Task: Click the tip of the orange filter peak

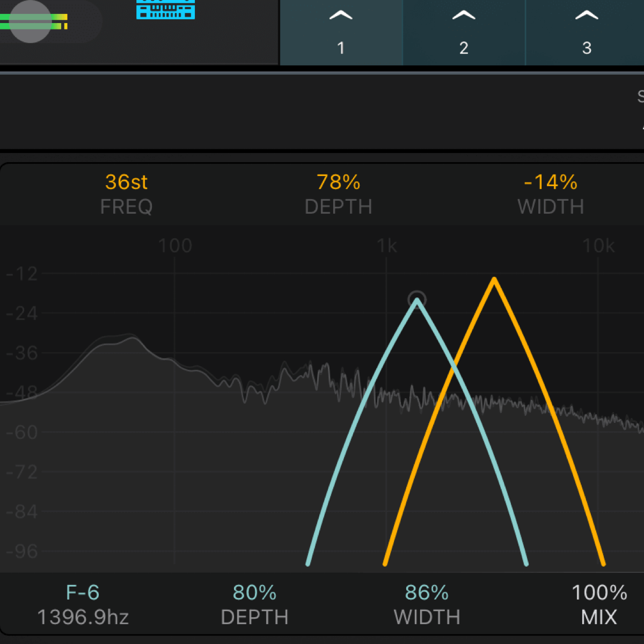Action: tap(494, 280)
